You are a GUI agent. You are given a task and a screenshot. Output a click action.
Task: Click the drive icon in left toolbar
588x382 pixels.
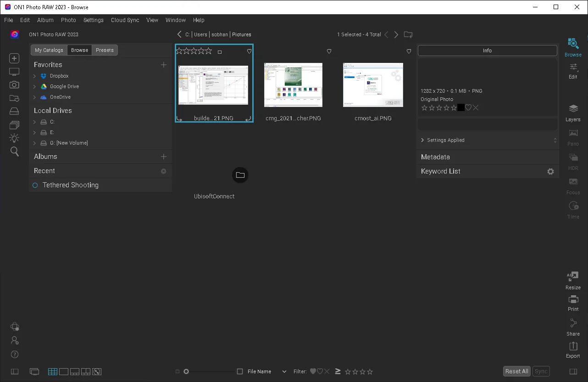[14, 112]
